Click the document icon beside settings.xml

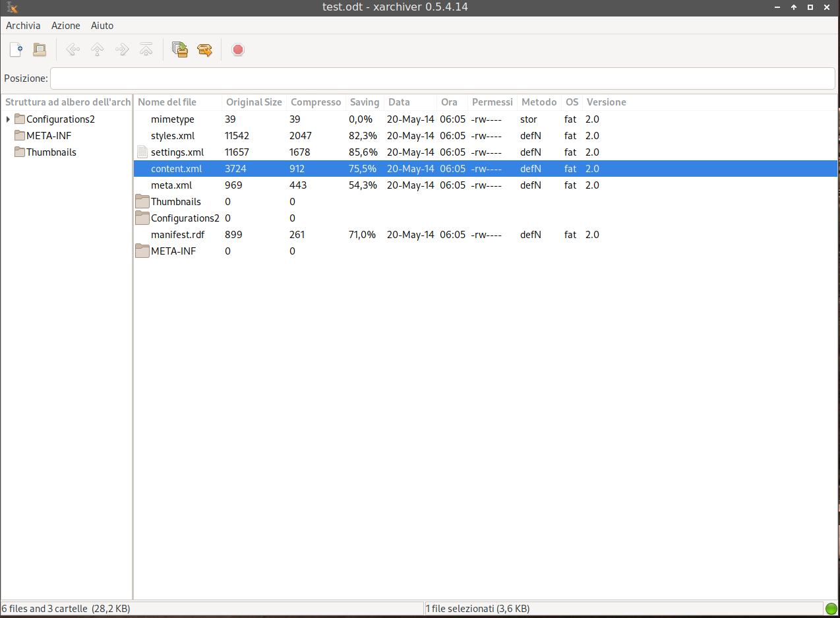coord(142,152)
